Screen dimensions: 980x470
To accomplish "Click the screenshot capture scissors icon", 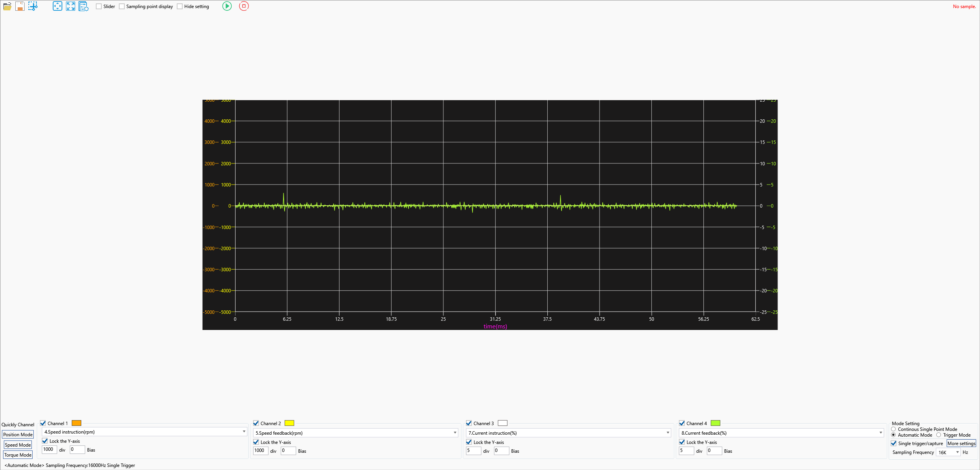I will [33, 7].
